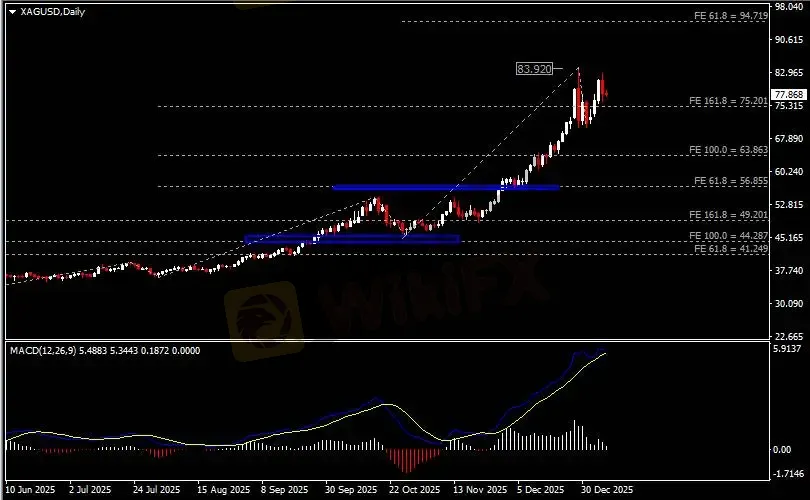Click the MACD scale value 0.00
This screenshot has width=810, height=500.
pyautogui.click(x=782, y=450)
